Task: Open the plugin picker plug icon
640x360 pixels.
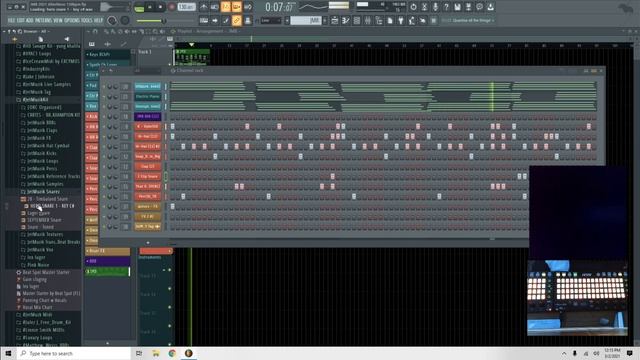Action: tap(401, 20)
